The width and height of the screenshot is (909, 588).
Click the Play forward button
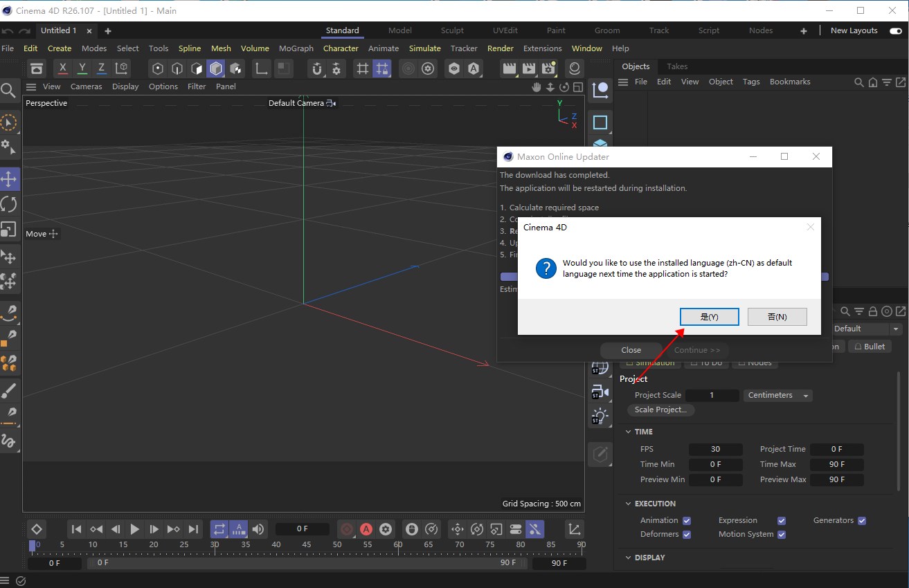point(135,529)
